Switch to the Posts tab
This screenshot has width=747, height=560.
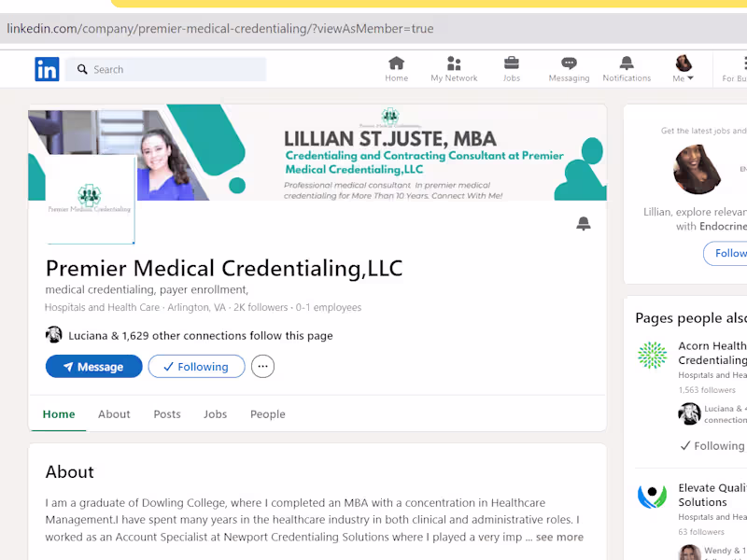pos(167,414)
